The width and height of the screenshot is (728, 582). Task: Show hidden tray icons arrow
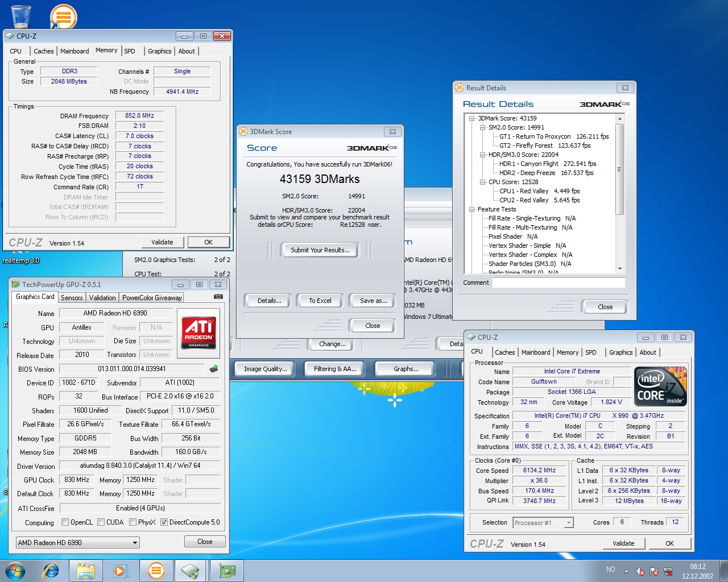click(x=626, y=571)
